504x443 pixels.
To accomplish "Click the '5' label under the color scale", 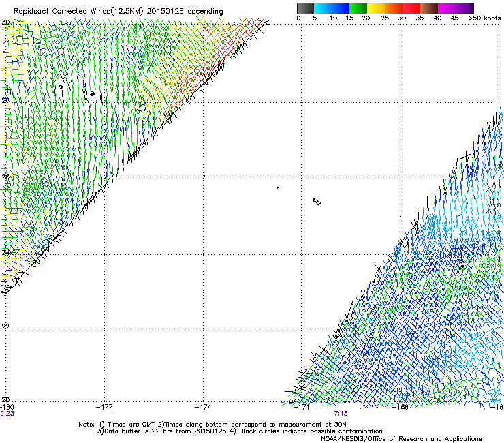I will point(315,18).
